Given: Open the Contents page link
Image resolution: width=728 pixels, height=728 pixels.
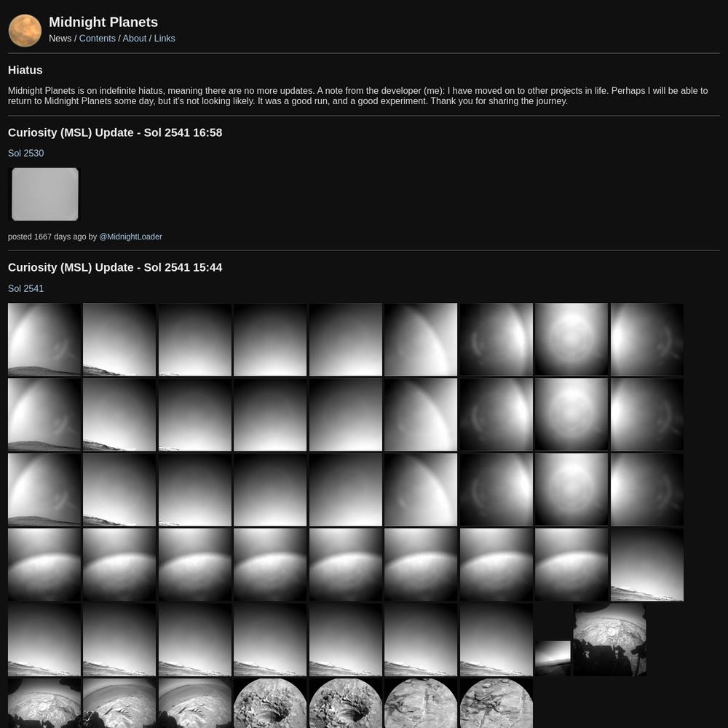Looking at the screenshot, I should coord(97,39).
